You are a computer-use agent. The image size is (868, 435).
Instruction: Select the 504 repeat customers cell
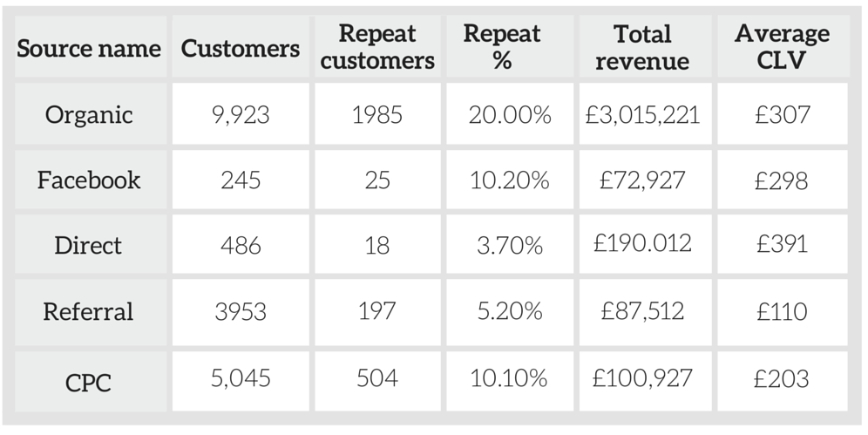pyautogui.click(x=377, y=378)
